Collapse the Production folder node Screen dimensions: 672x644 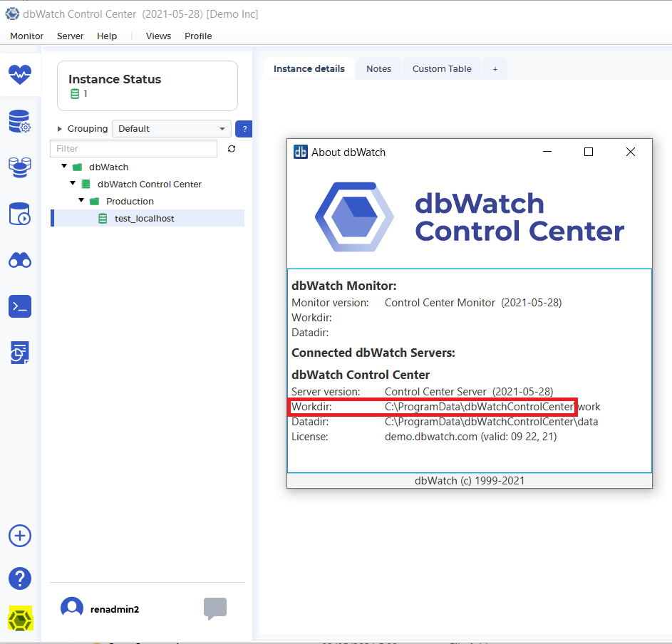81,200
